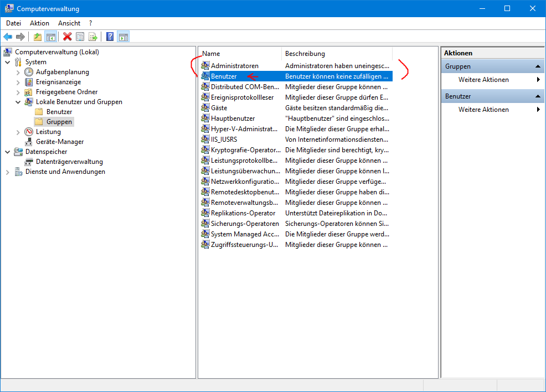The width and height of the screenshot is (546, 392).
Task: Click the Aufgabenplanung clock icon
Action: (x=29, y=72)
